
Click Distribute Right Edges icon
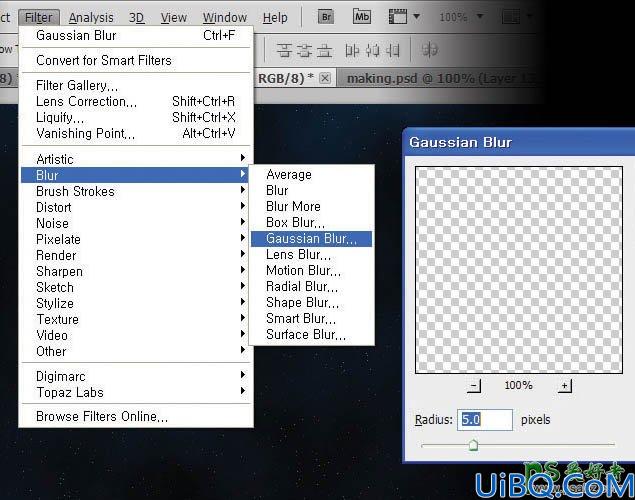point(392,51)
